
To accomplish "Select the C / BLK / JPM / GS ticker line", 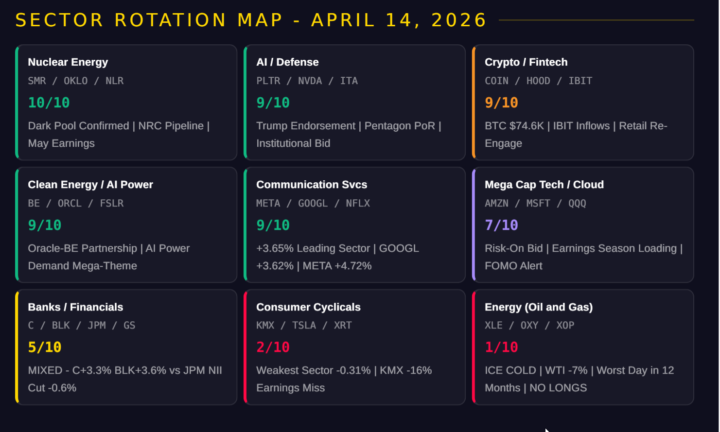I will tap(81, 325).
